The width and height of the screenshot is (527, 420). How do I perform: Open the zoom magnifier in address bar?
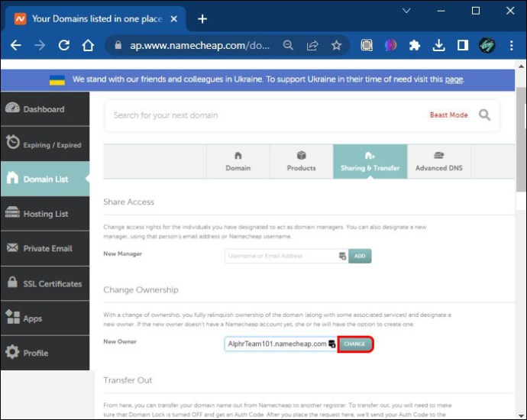pyautogui.click(x=288, y=45)
